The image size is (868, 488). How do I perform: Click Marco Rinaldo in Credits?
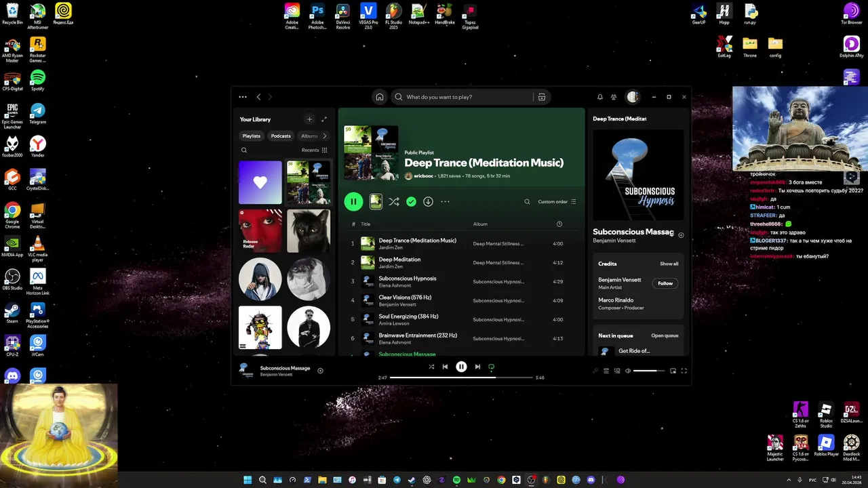[616, 300]
